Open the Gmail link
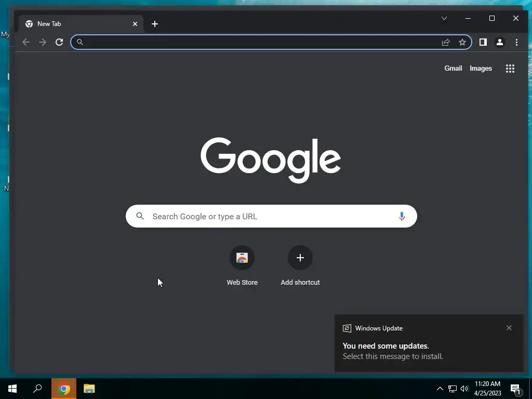The height and width of the screenshot is (399, 532). 453,68
